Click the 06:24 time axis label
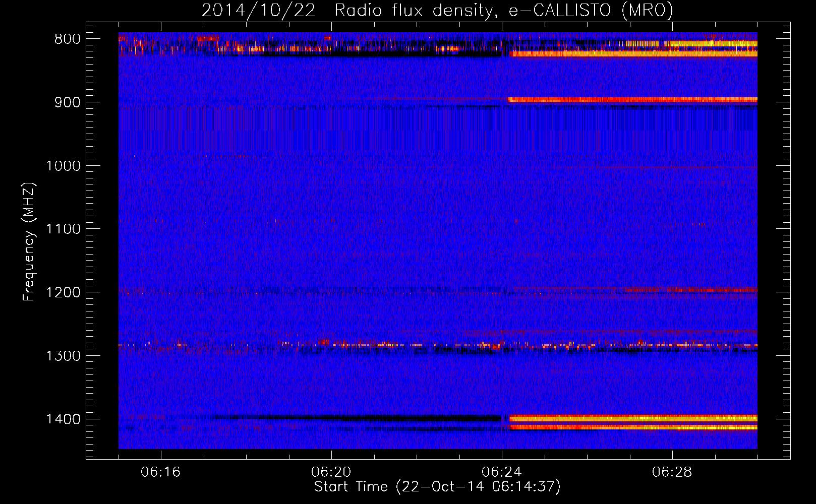 tap(502, 472)
